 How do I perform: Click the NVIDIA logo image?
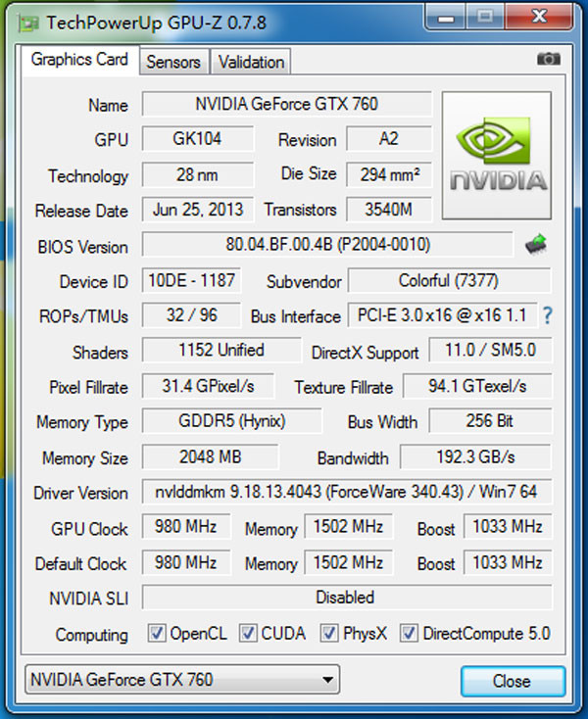[496, 155]
